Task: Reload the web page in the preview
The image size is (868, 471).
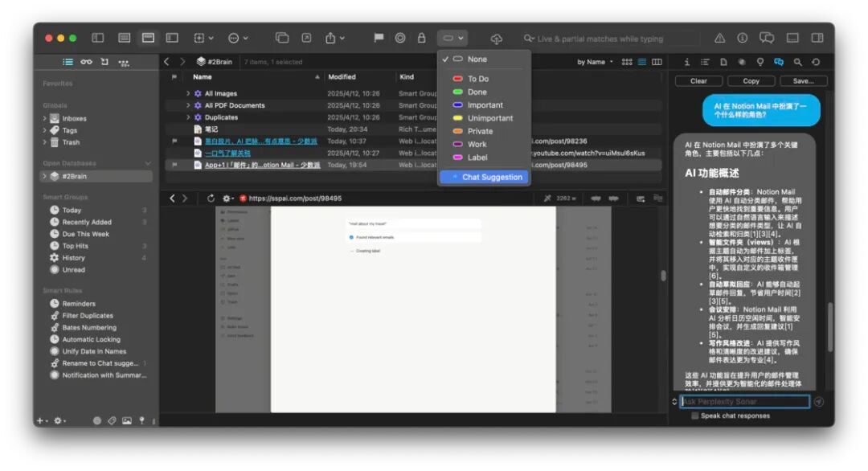Action: pos(211,199)
